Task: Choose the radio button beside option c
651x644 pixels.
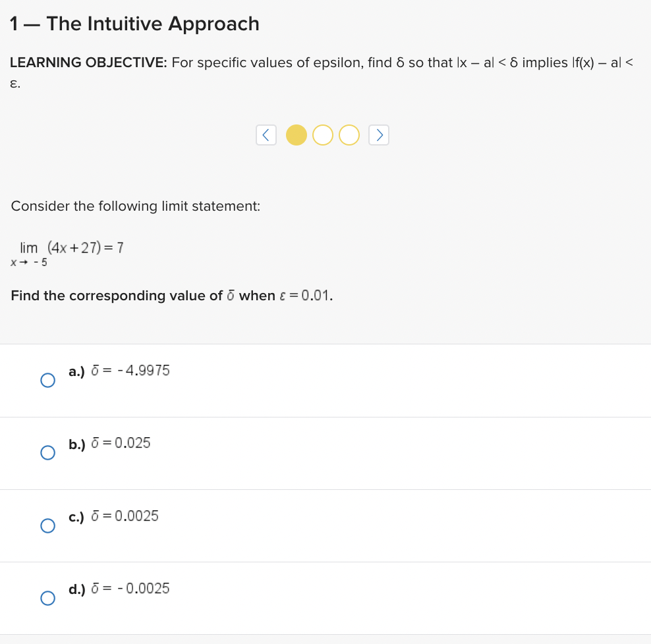Action: coord(47,525)
